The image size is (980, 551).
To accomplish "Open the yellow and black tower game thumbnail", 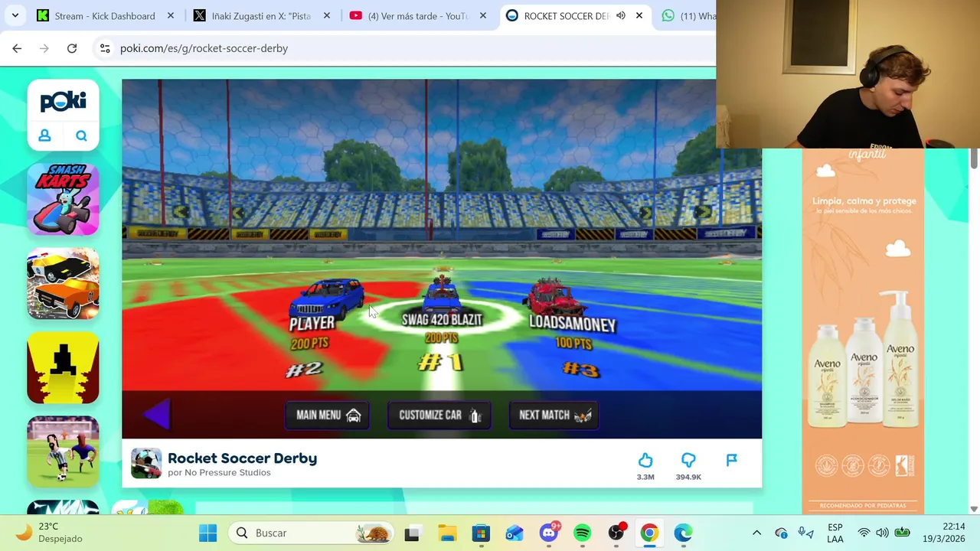I will 63,367.
